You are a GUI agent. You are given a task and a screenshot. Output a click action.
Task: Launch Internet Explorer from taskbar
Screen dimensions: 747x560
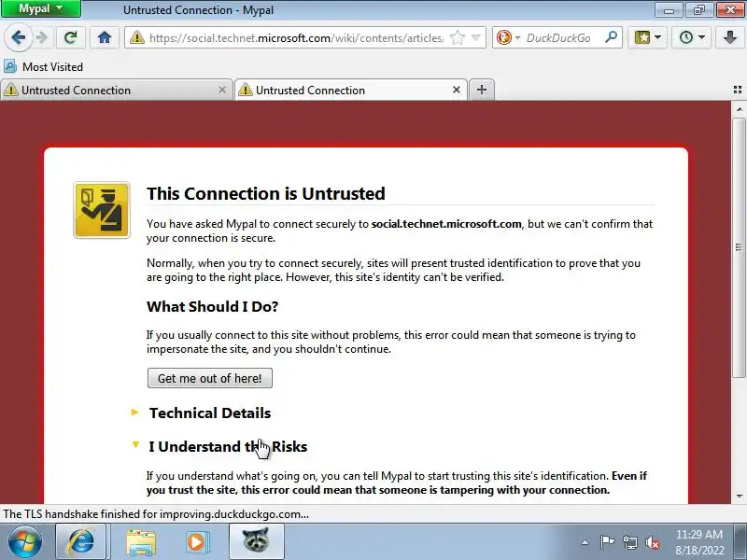tap(80, 541)
